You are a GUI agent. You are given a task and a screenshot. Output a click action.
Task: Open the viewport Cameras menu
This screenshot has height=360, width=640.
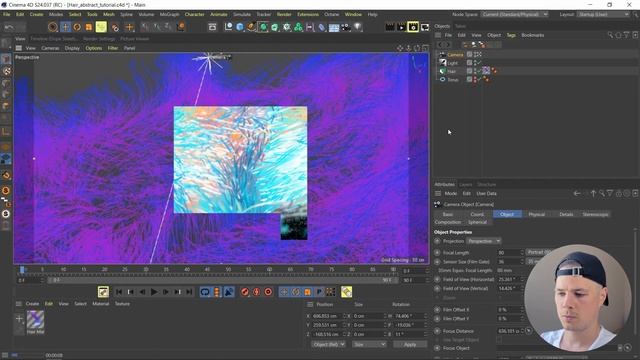pos(50,48)
